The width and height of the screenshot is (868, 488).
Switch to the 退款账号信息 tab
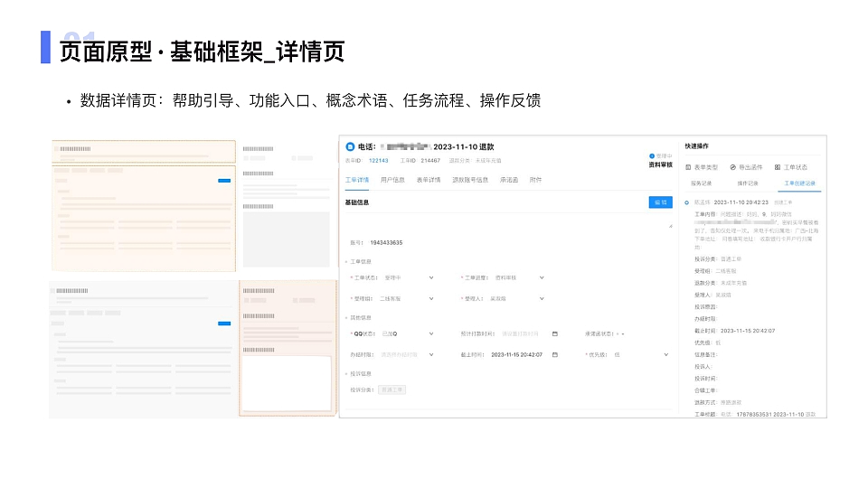(470, 180)
